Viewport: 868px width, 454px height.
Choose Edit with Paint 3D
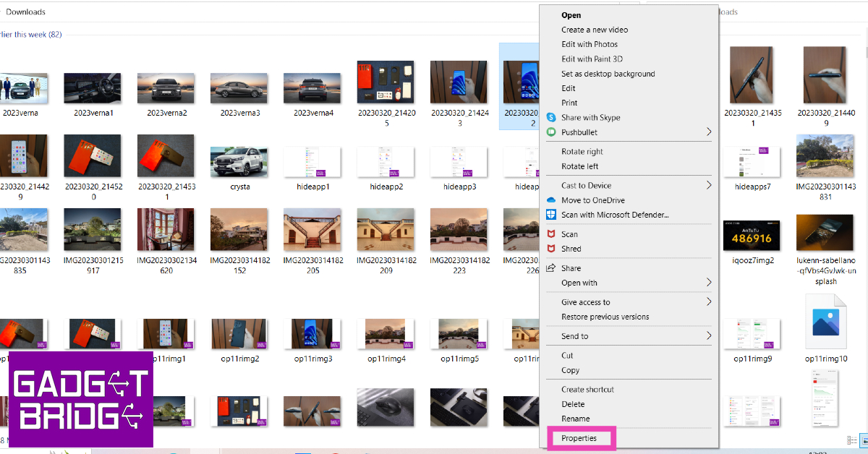click(592, 59)
